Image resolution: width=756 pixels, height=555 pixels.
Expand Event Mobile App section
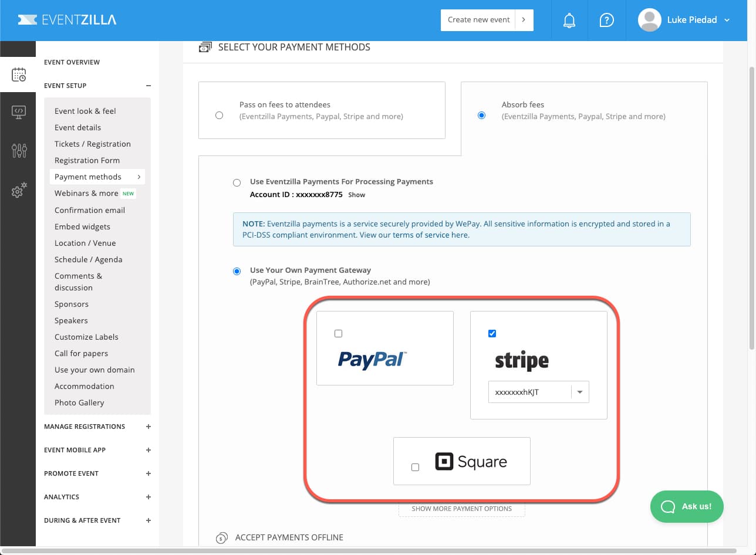click(x=148, y=450)
